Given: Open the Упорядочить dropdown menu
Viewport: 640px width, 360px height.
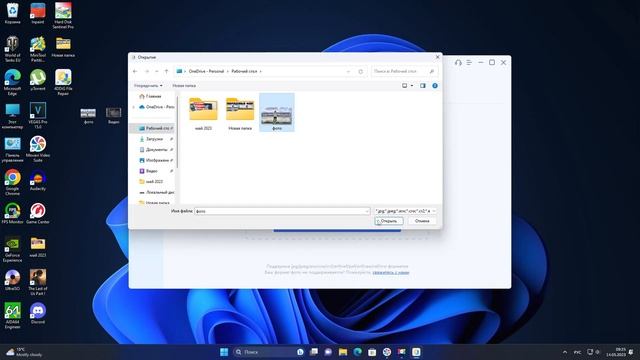Looking at the screenshot, I should point(148,86).
